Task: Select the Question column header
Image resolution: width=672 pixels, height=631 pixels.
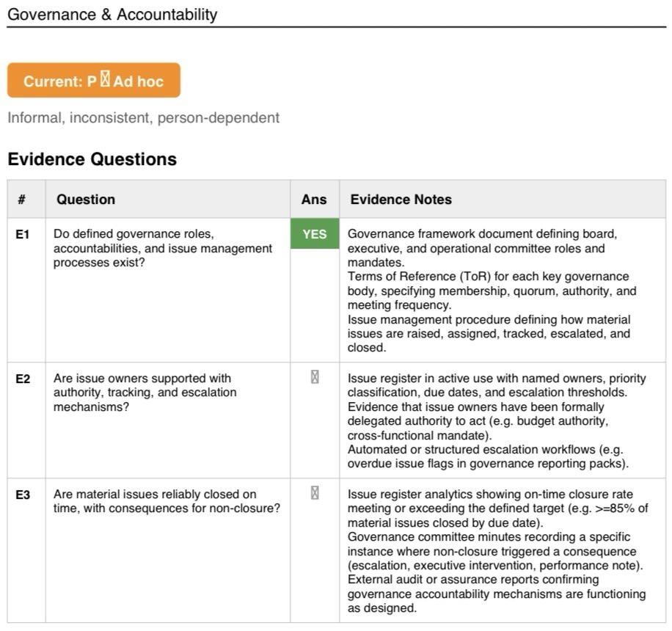Action: 86,200
